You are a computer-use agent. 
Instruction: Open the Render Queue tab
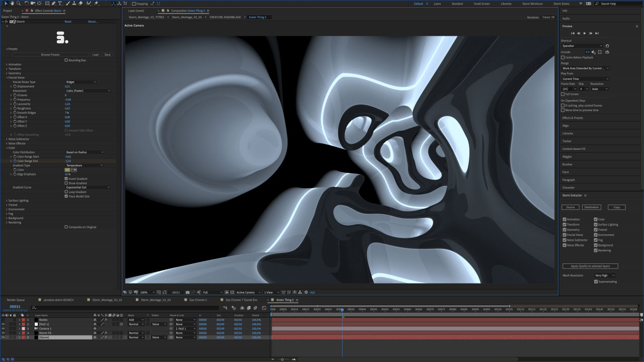16,300
